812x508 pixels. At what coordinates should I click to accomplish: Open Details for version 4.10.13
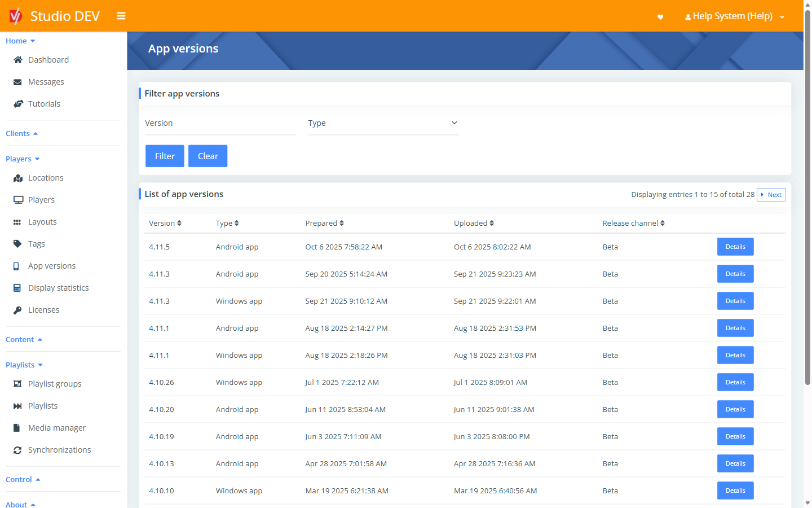coord(735,463)
